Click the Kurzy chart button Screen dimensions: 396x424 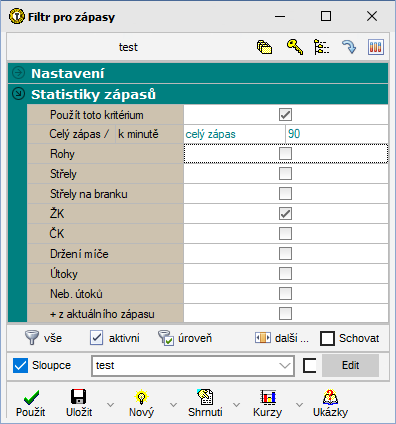click(x=268, y=403)
